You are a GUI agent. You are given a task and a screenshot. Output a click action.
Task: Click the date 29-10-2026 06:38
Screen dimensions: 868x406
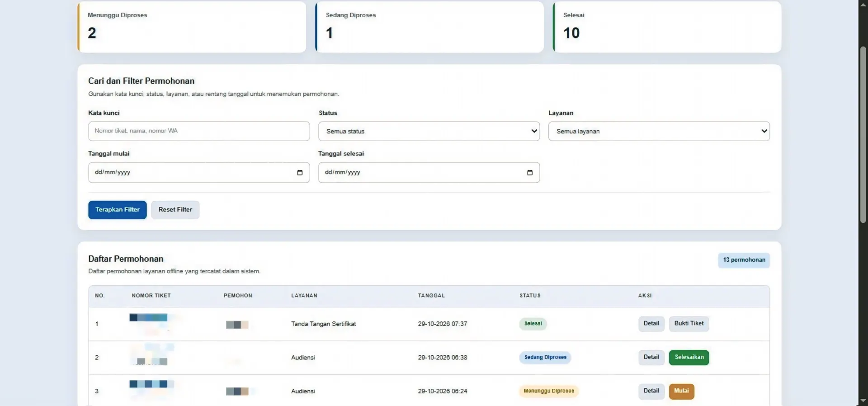point(443,358)
